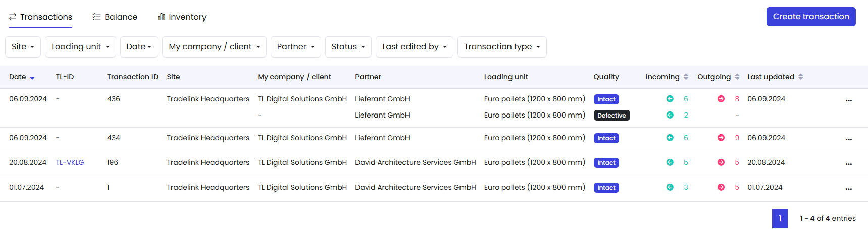This screenshot has height=229, width=868.
Task: Go to page 1 in pagination
Action: pos(779,218)
